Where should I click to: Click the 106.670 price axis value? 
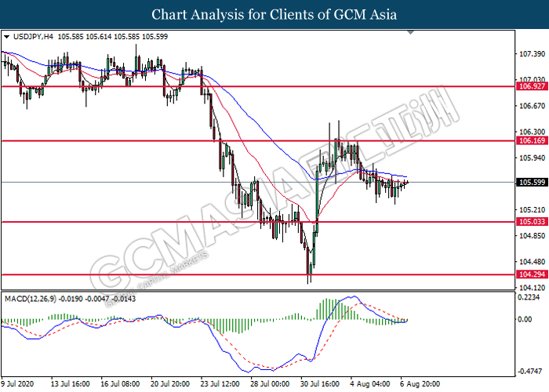pos(533,106)
